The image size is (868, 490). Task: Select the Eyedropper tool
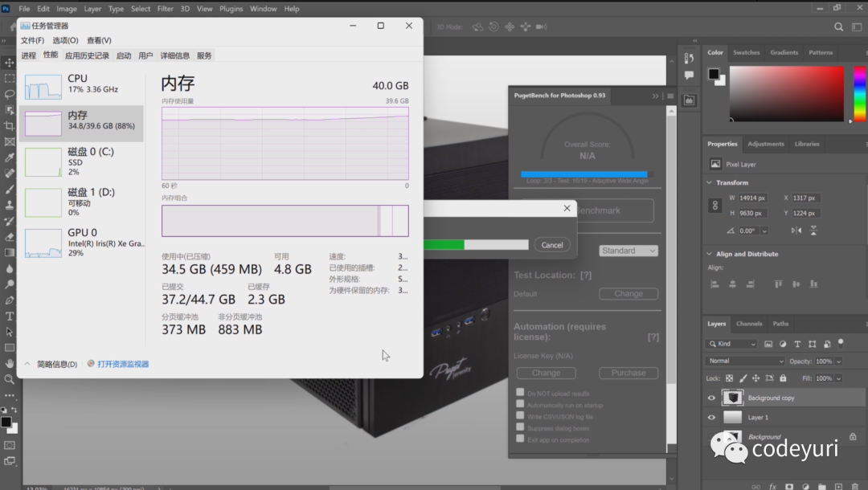[10, 157]
